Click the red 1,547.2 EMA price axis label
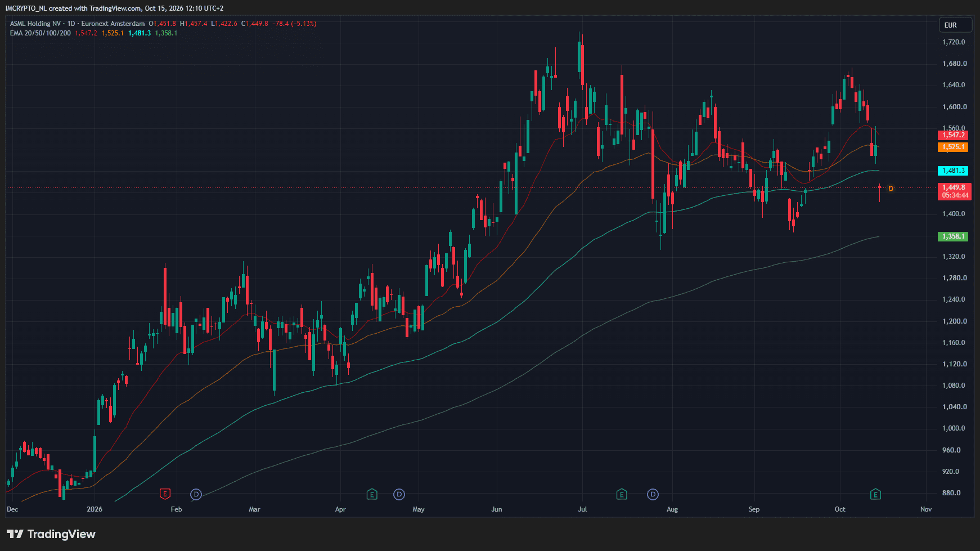This screenshot has width=980, height=551. tap(953, 135)
